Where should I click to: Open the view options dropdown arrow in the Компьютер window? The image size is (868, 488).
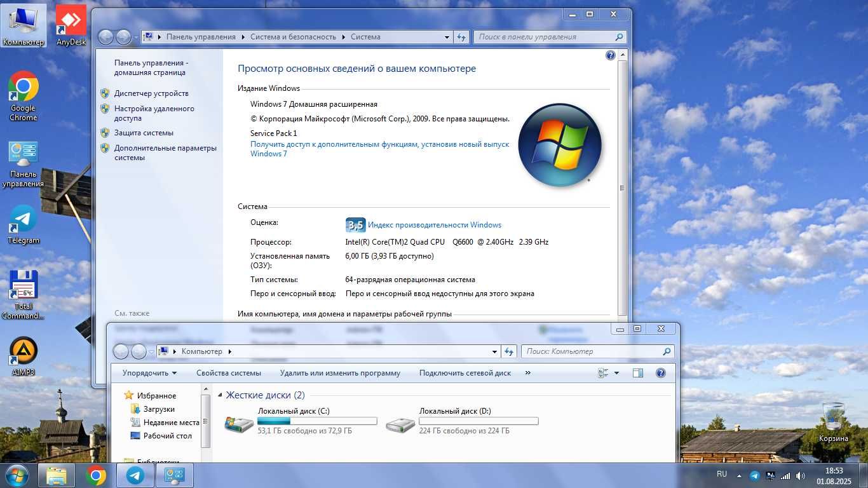click(616, 373)
